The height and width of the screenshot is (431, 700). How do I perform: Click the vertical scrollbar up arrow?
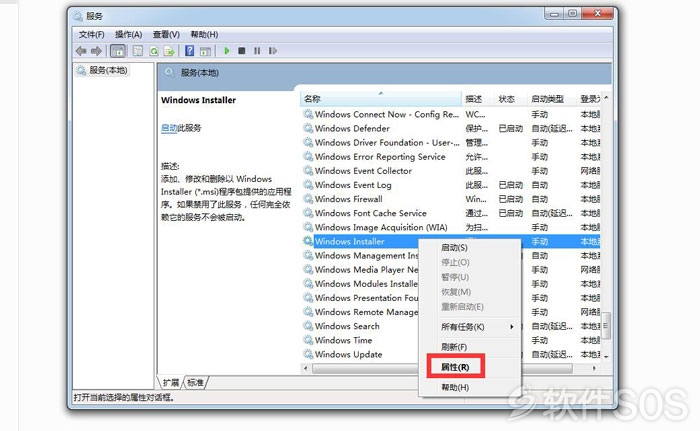[606, 97]
